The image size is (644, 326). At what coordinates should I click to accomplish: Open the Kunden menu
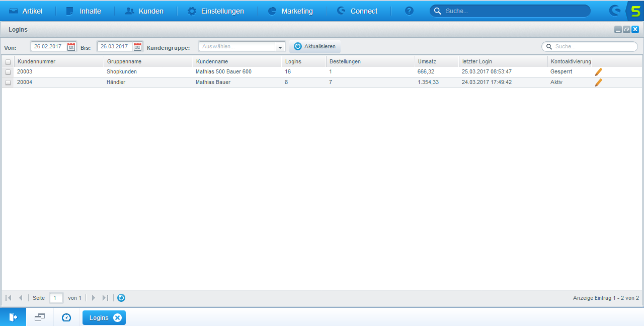point(144,11)
